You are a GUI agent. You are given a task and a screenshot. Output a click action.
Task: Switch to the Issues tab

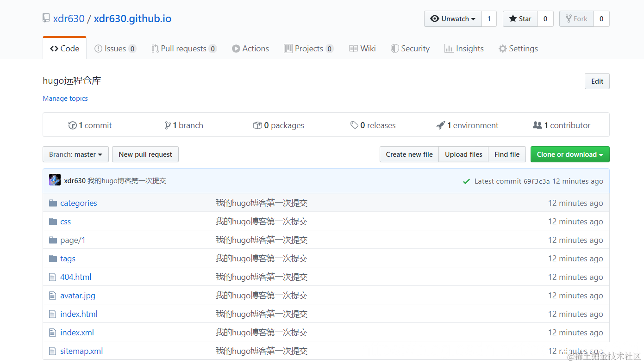tap(115, 49)
